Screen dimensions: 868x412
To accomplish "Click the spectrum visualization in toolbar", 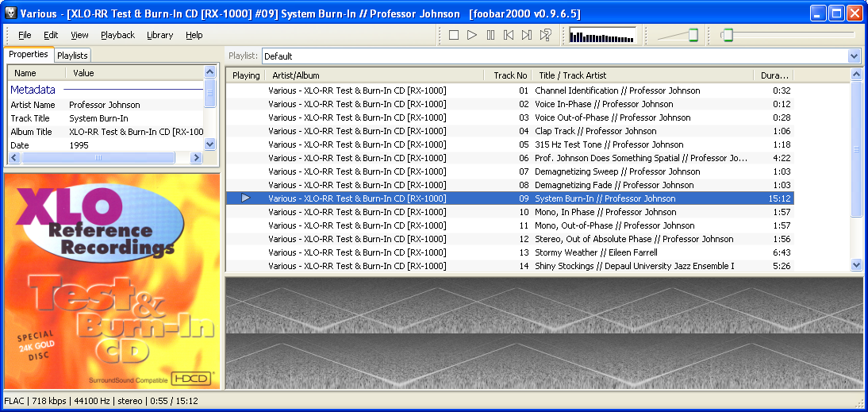I will [602, 36].
